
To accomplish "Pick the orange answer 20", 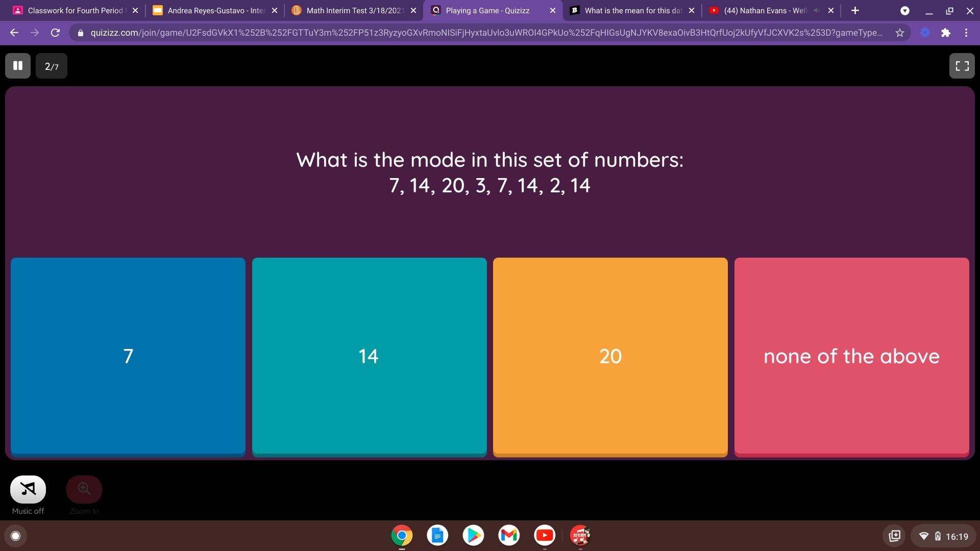I will 610,356.
